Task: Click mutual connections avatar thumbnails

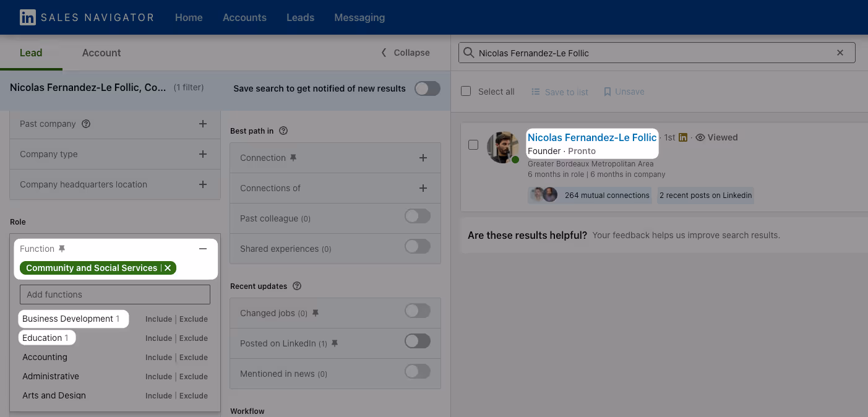Action: pos(544,195)
